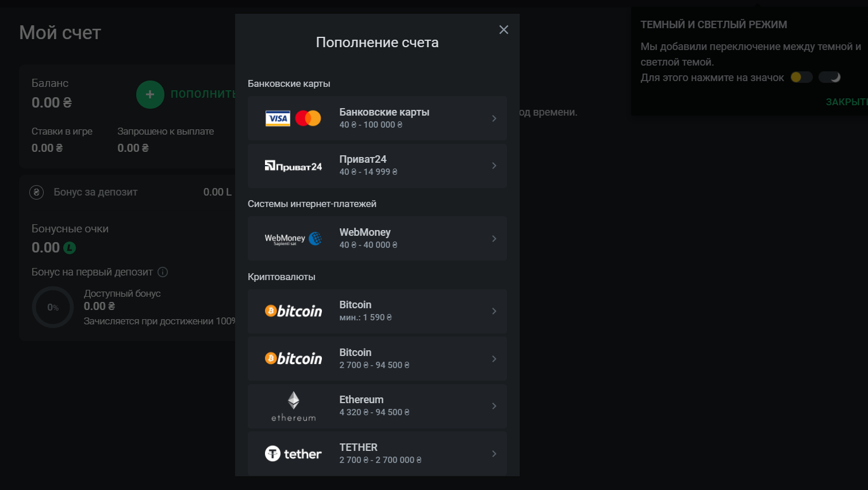Expand the Банковские карты option chevron
This screenshot has width=868, height=490.
tap(494, 118)
